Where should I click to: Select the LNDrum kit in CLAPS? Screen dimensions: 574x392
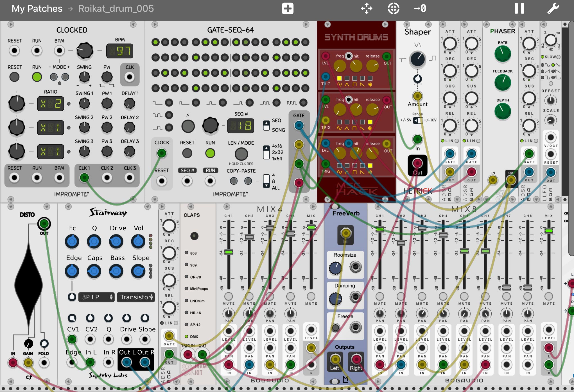coord(186,300)
